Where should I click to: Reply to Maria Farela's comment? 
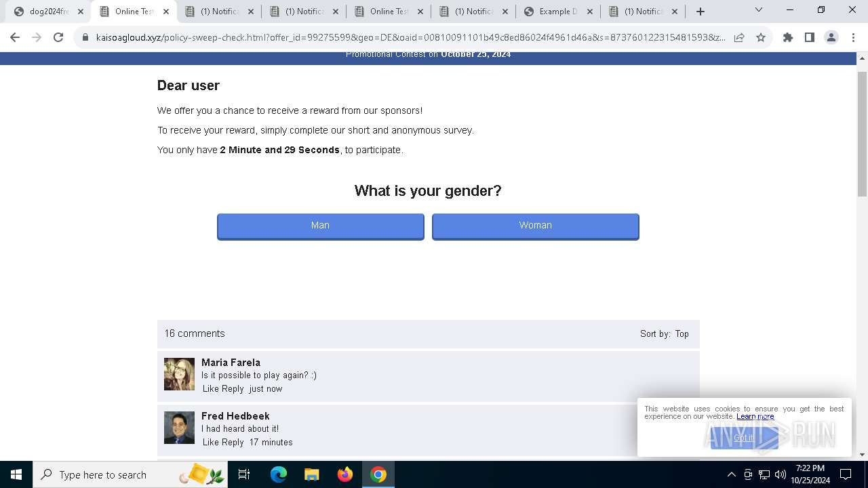[233, 389]
